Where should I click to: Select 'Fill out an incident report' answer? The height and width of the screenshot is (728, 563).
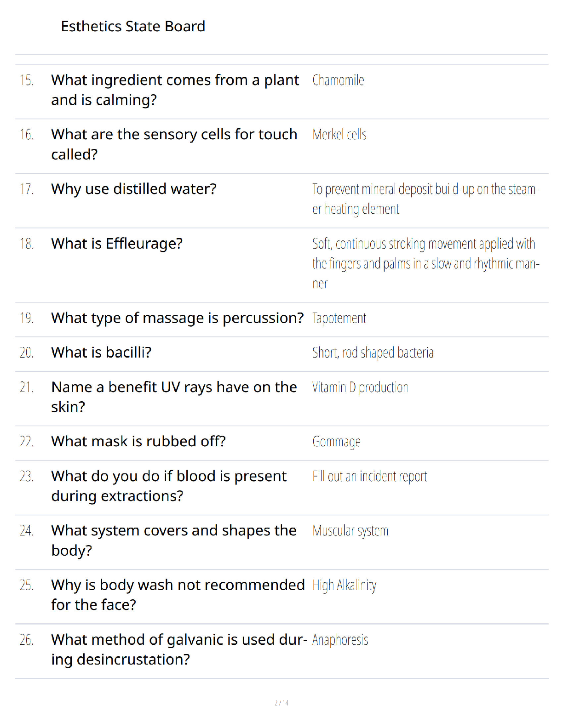pos(370,477)
